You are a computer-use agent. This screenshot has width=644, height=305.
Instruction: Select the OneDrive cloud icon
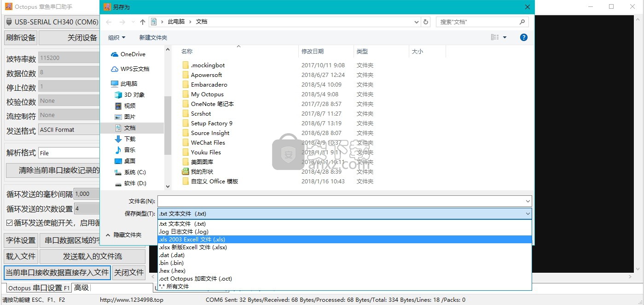click(x=115, y=54)
